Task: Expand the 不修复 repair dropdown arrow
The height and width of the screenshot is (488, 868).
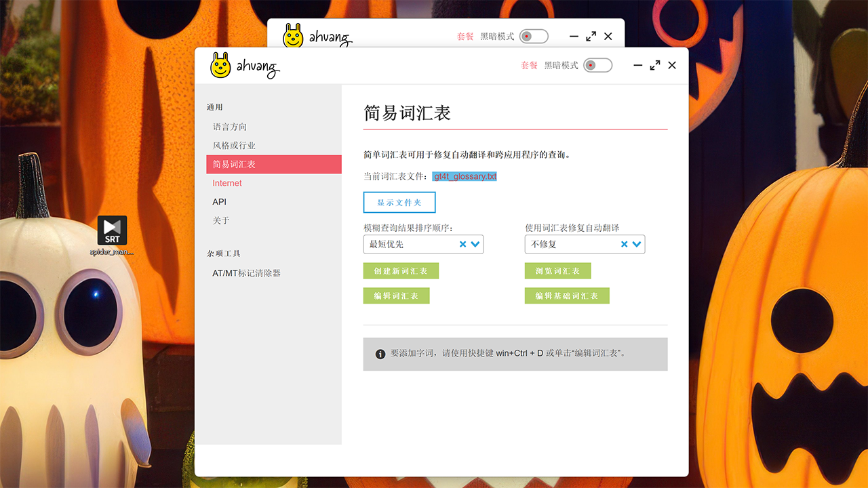Action: pos(637,244)
